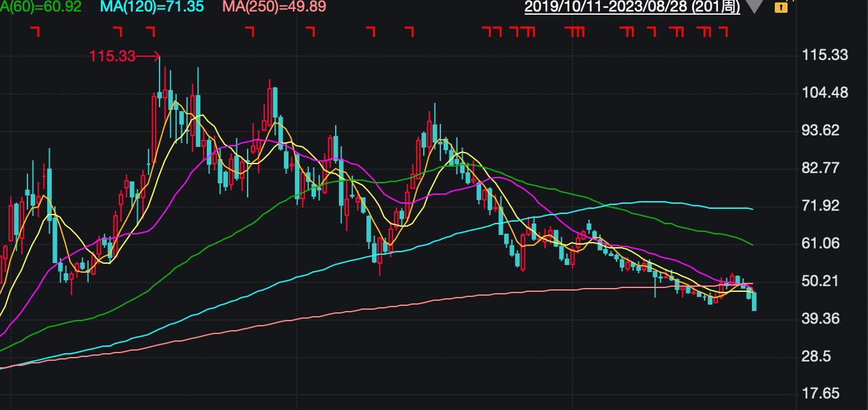Click the 104.48 price axis label

click(x=825, y=93)
